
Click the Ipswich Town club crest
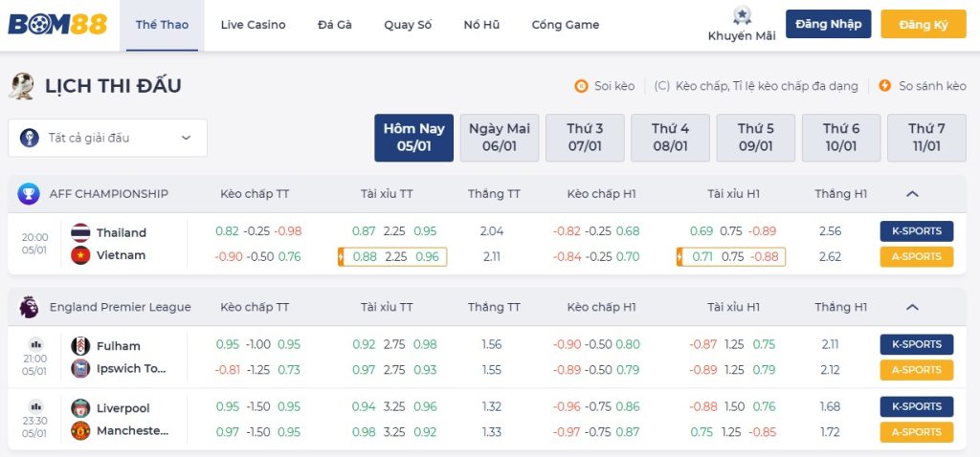pos(80,368)
